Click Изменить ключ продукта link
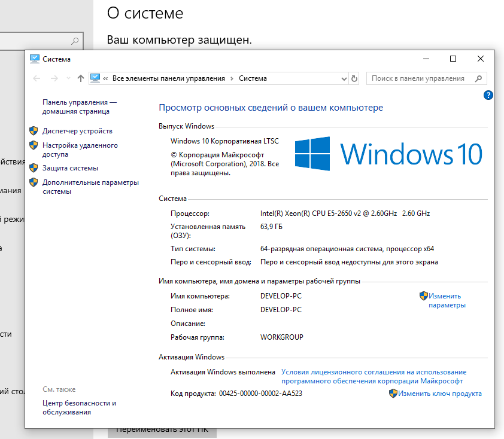Image resolution: width=504 pixels, height=439 pixels. (x=440, y=394)
